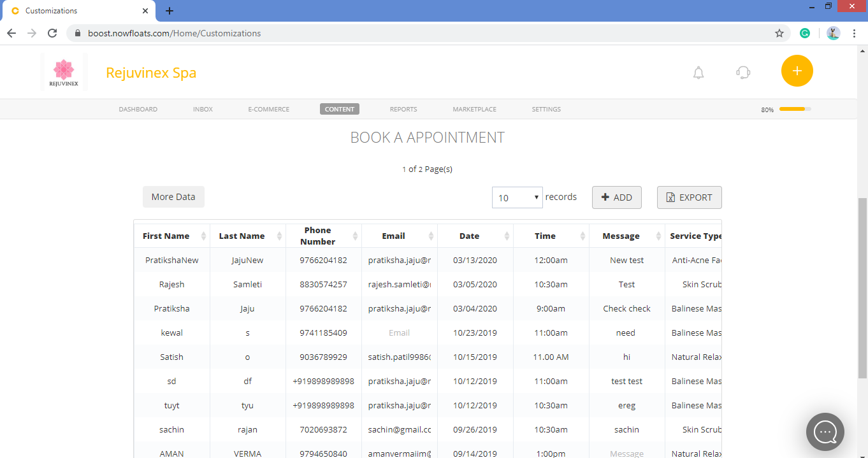The height and width of the screenshot is (458, 868).
Task: Click the EXPORT button
Action: [689, 197]
